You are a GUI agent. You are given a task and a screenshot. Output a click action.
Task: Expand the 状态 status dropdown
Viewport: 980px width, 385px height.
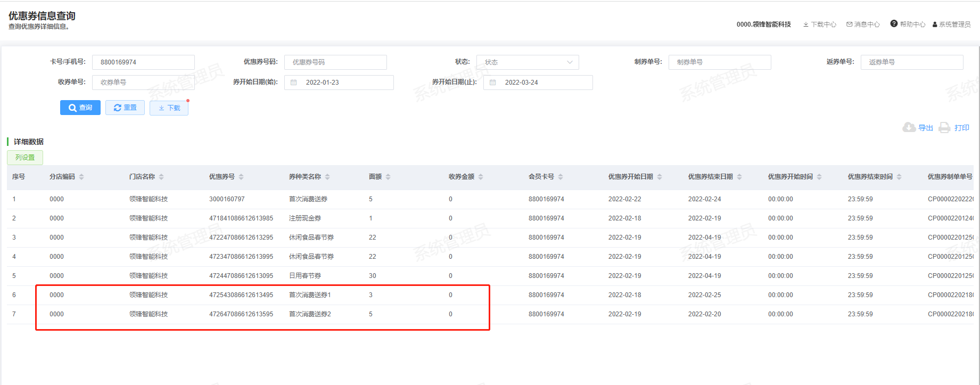tap(527, 62)
